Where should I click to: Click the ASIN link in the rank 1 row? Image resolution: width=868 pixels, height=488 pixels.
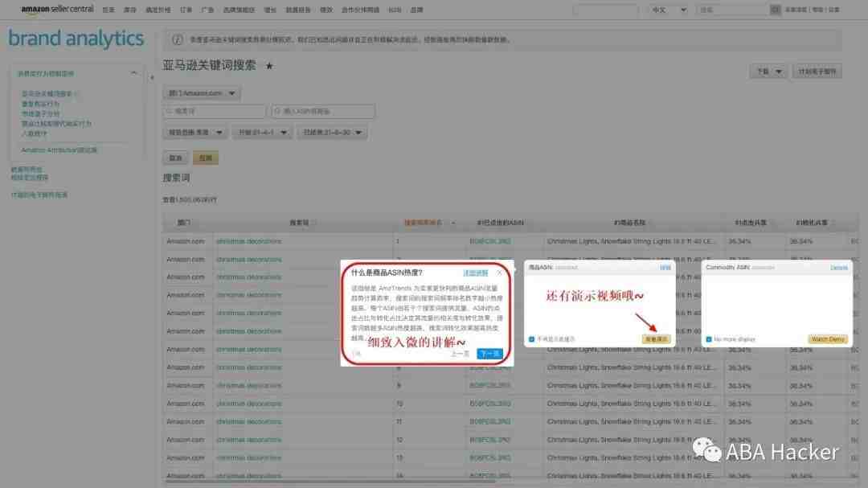pos(490,241)
